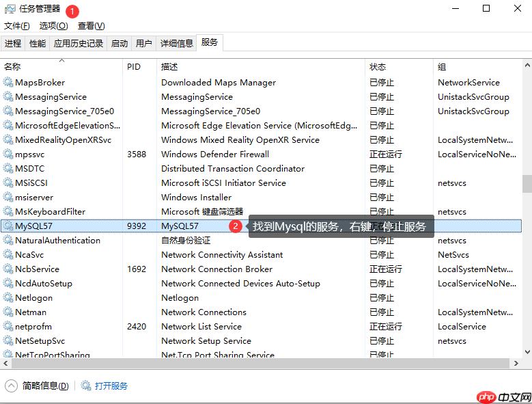532x404 pixels.
Task: Click the gear icon beside MSiSCSI
Action: [8, 183]
